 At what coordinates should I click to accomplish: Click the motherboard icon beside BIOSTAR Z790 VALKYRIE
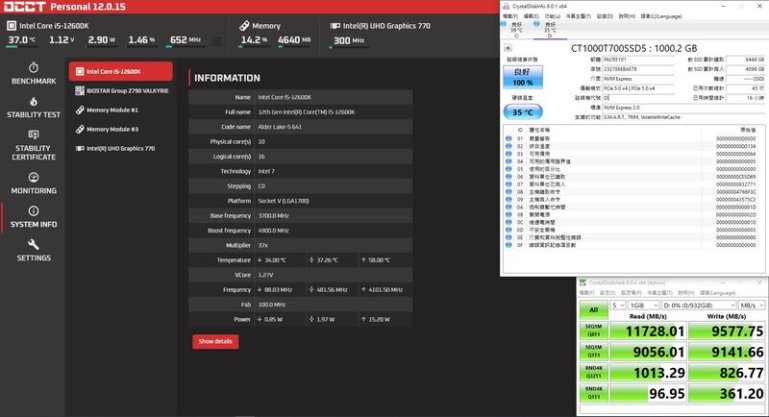(79, 90)
